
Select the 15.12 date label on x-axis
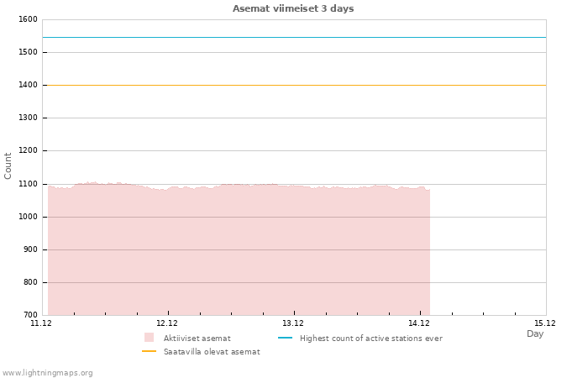545,323
